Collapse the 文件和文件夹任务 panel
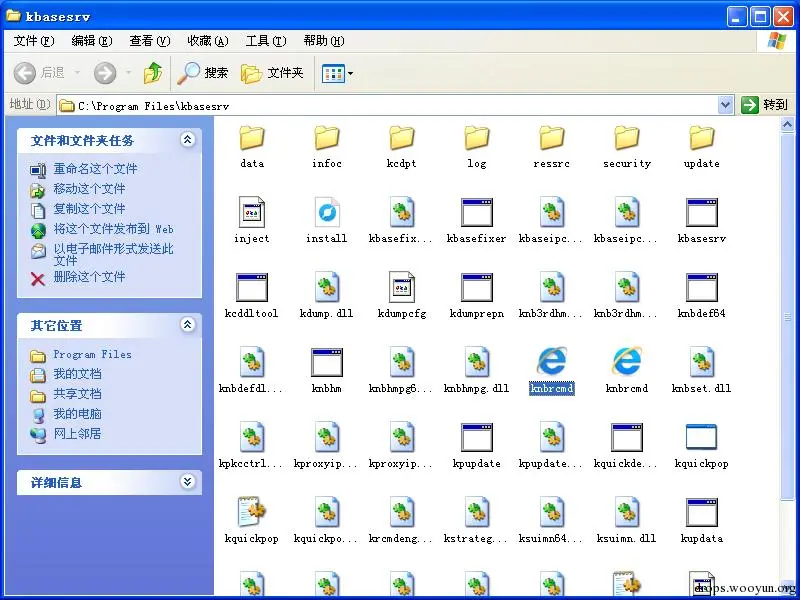Viewport: 800px width, 600px height. pyautogui.click(x=188, y=139)
